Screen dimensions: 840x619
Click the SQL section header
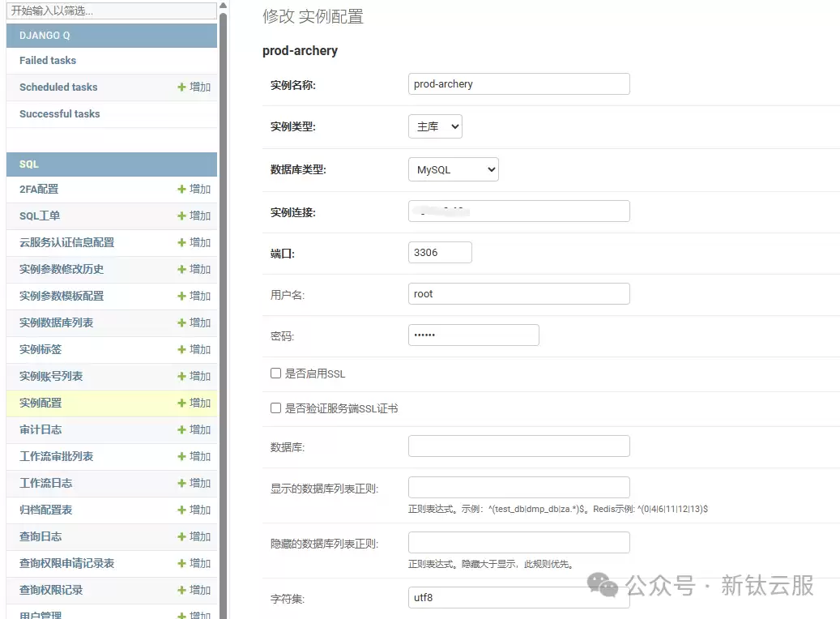point(112,164)
